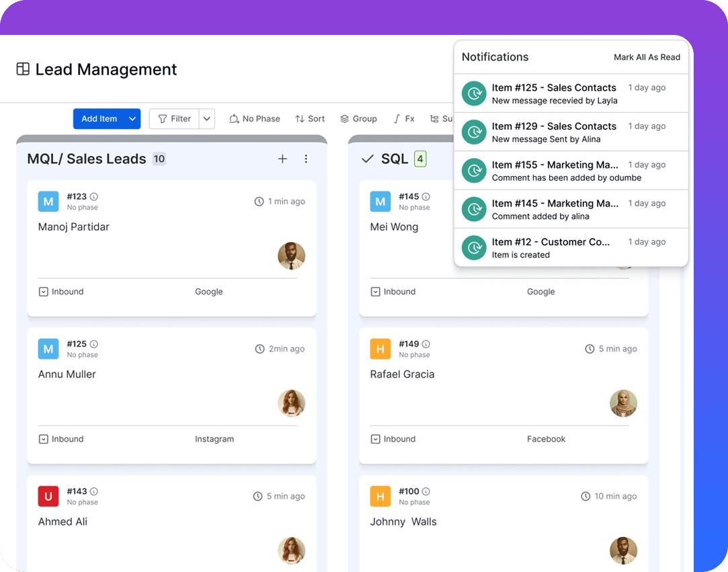Click the Google source on the Manoj Partidar card
728x572 pixels.
[x=209, y=292]
